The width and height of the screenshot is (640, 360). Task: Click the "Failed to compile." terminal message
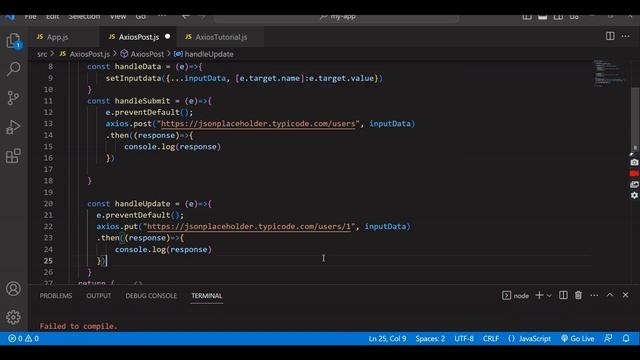tap(78, 326)
